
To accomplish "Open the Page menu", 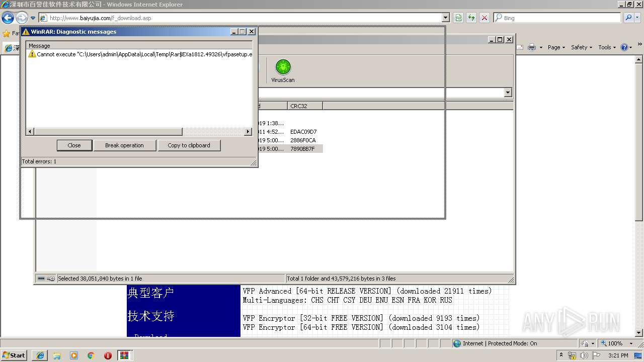I will pos(556,47).
